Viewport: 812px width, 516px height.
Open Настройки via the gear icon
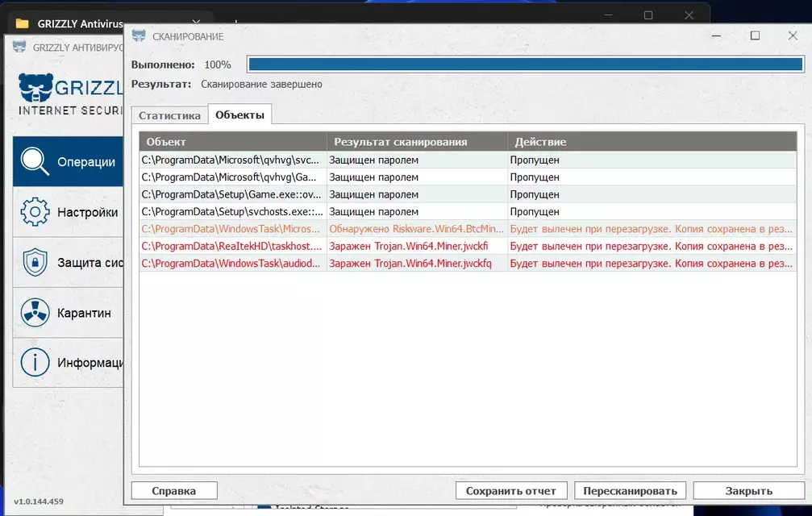(35, 212)
